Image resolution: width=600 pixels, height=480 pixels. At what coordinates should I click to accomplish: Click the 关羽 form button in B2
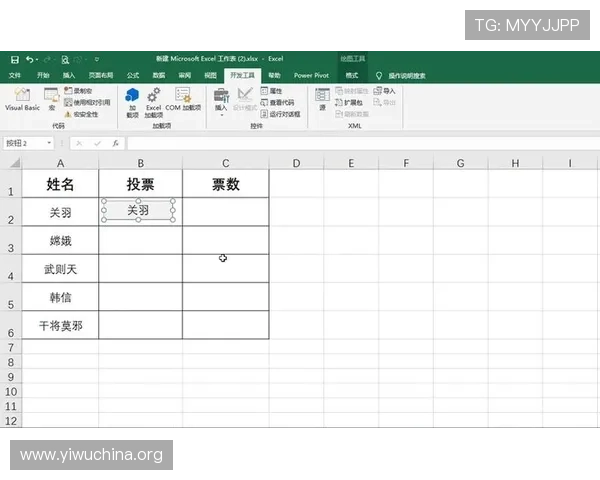click(138, 210)
